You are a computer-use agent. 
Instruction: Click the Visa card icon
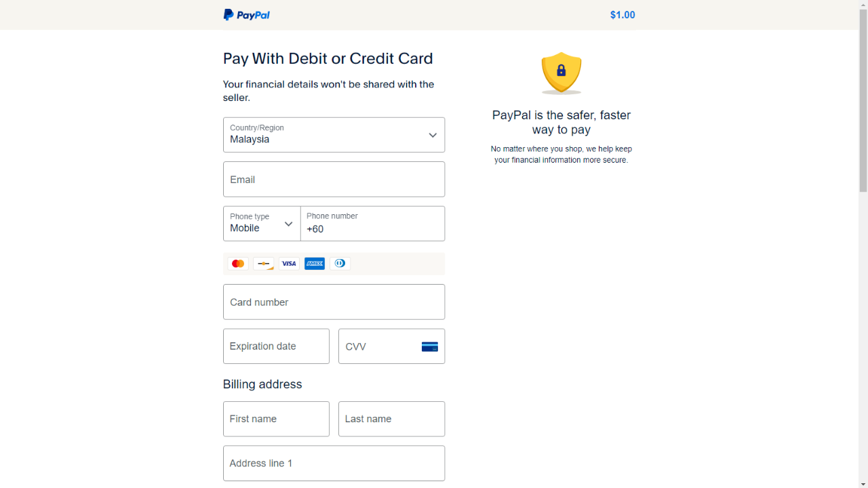point(289,264)
